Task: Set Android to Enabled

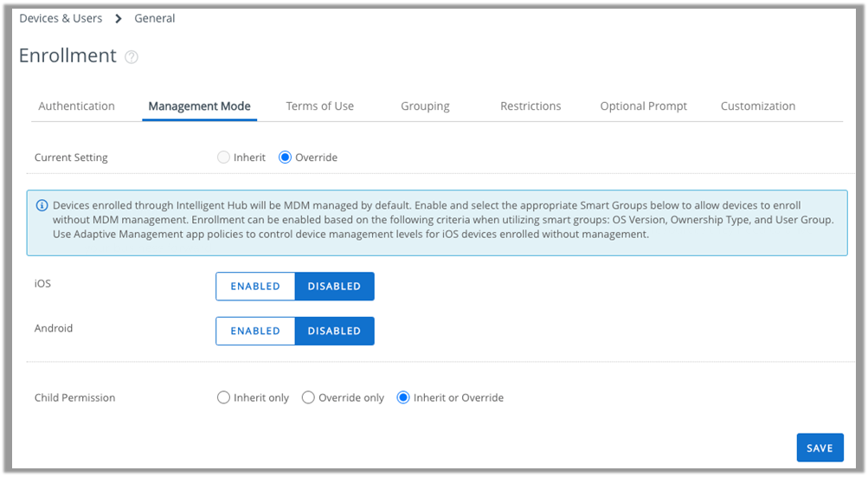Action: pos(255,331)
